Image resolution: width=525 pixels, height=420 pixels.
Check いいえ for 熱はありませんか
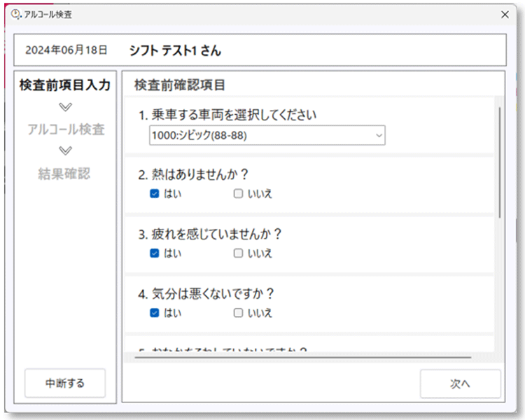[239, 194]
